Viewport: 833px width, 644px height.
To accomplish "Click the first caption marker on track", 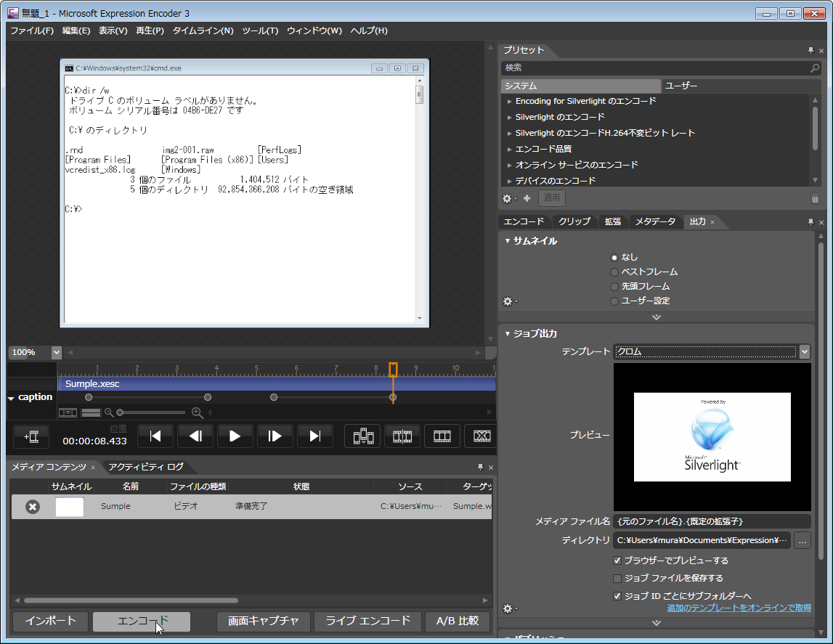I will click(x=89, y=398).
